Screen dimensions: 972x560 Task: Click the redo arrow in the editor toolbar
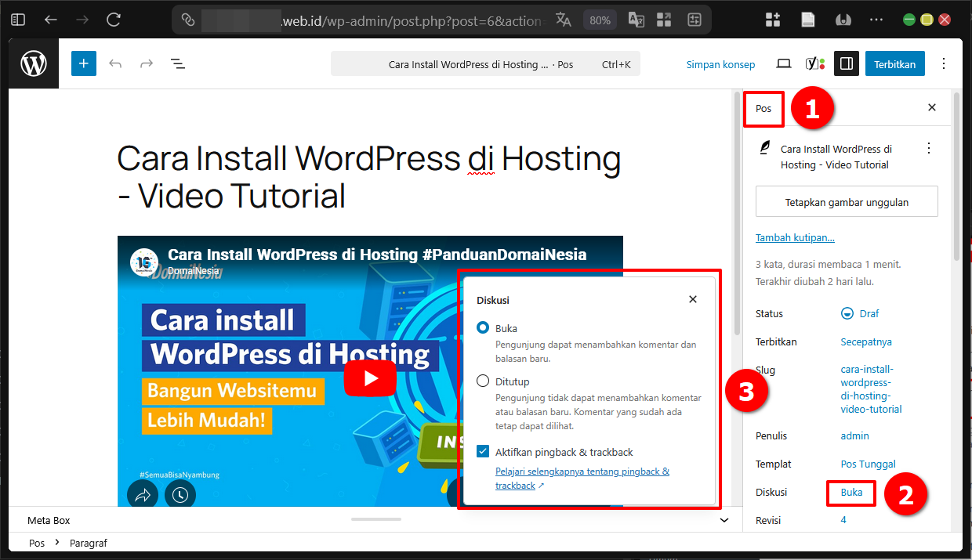[x=147, y=63]
